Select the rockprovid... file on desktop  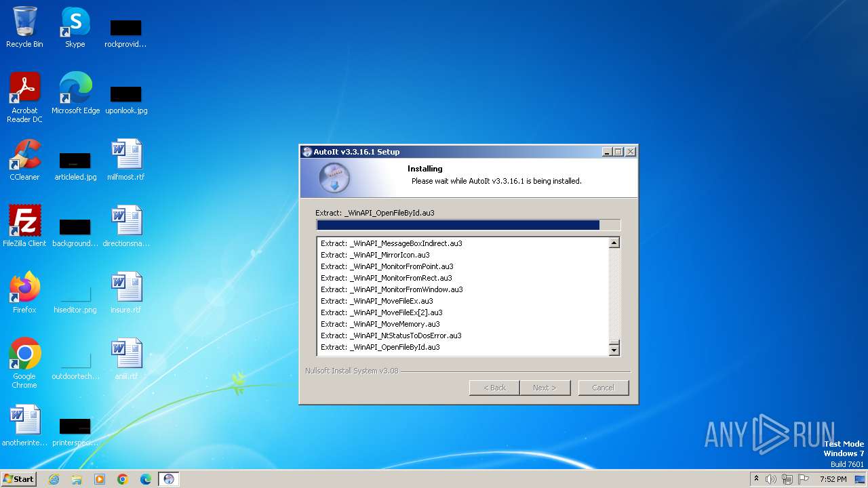pos(125,33)
